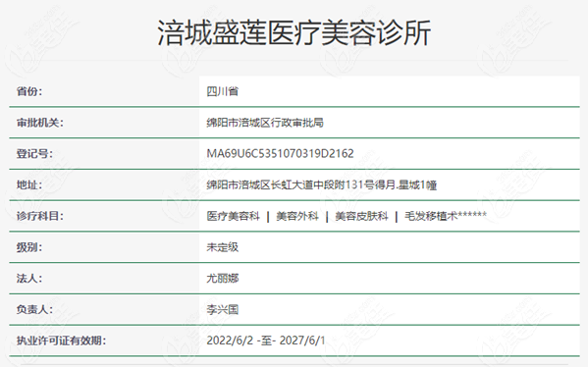Image resolution: width=588 pixels, height=367 pixels.
Task: Select the 负责人 label
Action: click(x=34, y=309)
